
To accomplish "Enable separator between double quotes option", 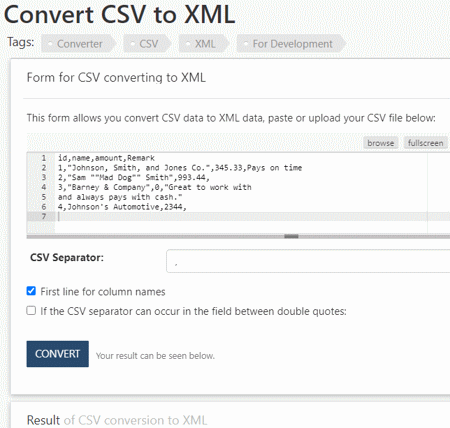I will click(x=31, y=311).
